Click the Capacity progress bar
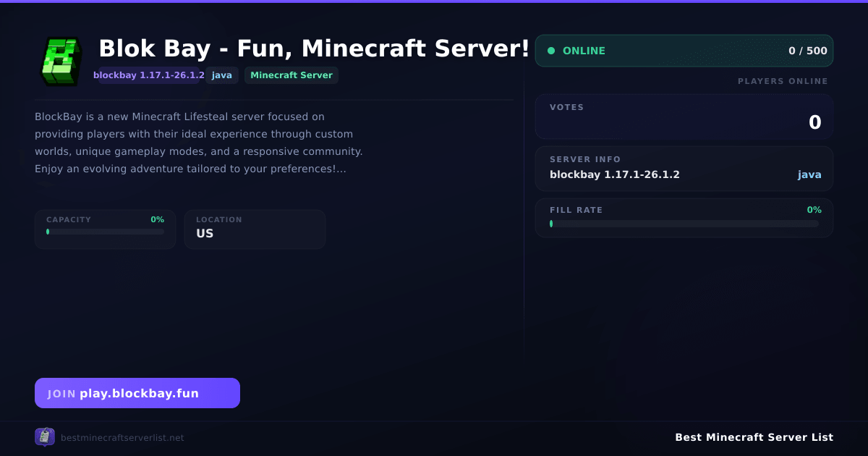Viewport: 868px width, 456px height. pos(106,232)
